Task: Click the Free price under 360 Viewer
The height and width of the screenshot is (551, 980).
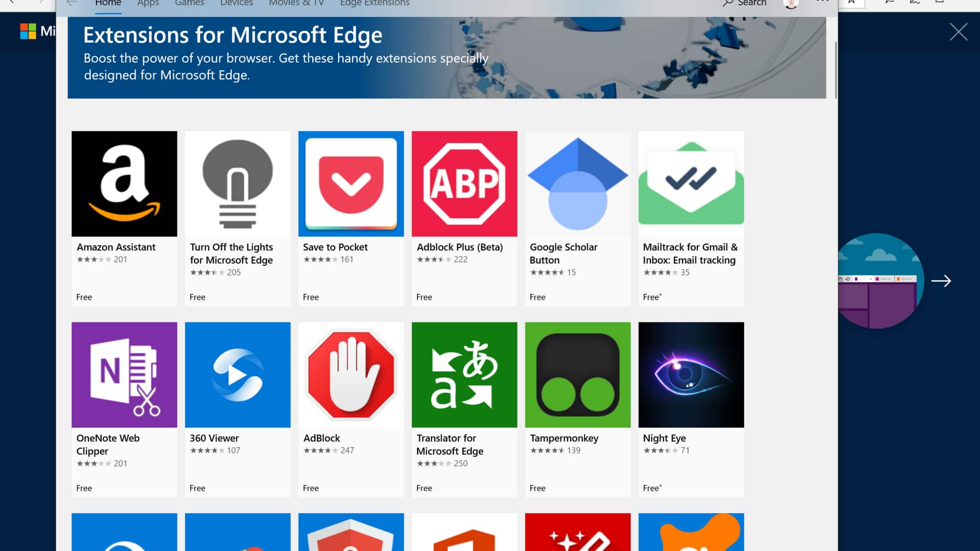Action: point(198,488)
